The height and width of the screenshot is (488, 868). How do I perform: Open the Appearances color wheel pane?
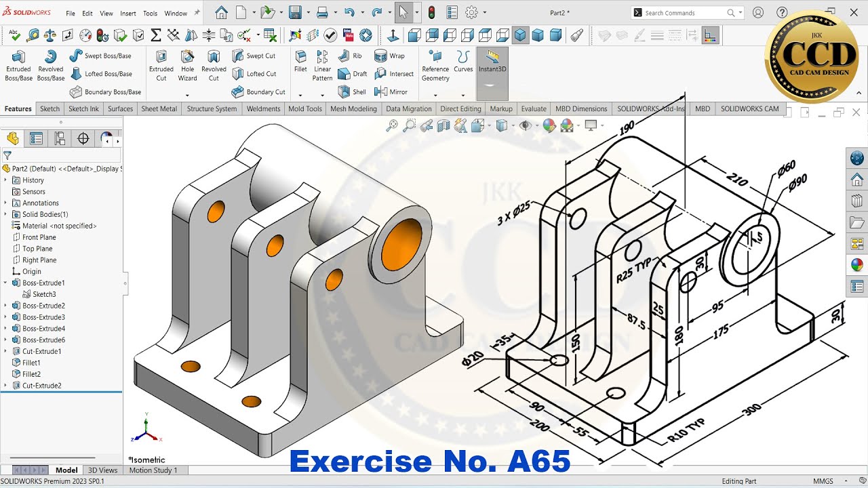pos(857,265)
